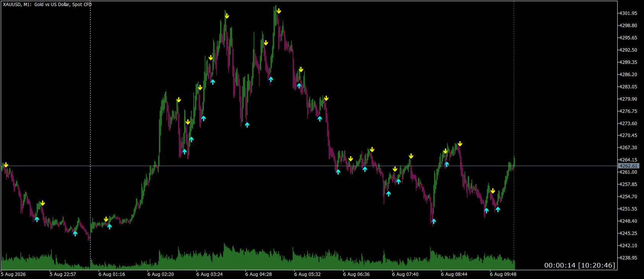Click the 4238.95 price level on the scale
The image size is (644, 279).
(x=628, y=258)
